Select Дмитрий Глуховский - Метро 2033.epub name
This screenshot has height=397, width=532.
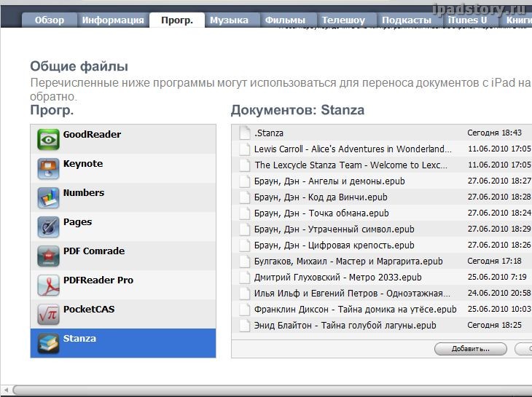338,278
